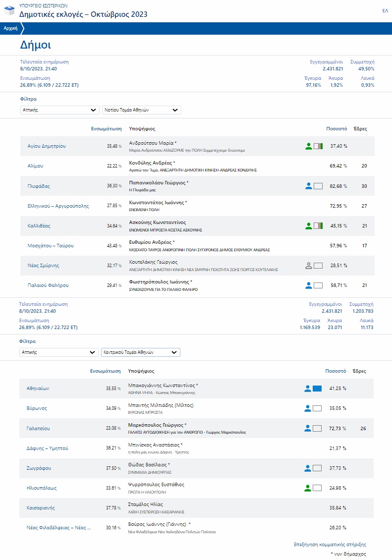The height and width of the screenshot is (560, 392).
Task: Click green person icon in Αγίου Δημητρίου row
Action: [x=308, y=146]
